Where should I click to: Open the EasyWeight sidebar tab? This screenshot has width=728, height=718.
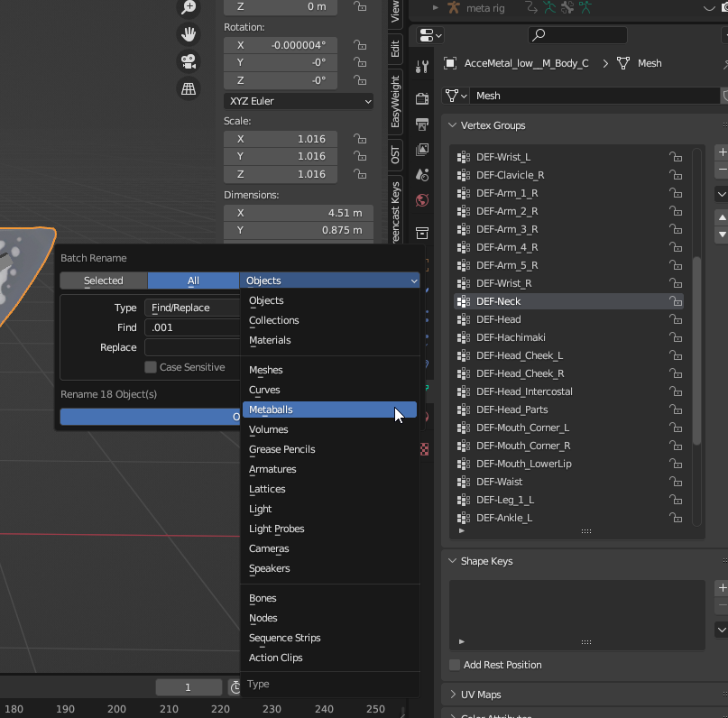395,101
